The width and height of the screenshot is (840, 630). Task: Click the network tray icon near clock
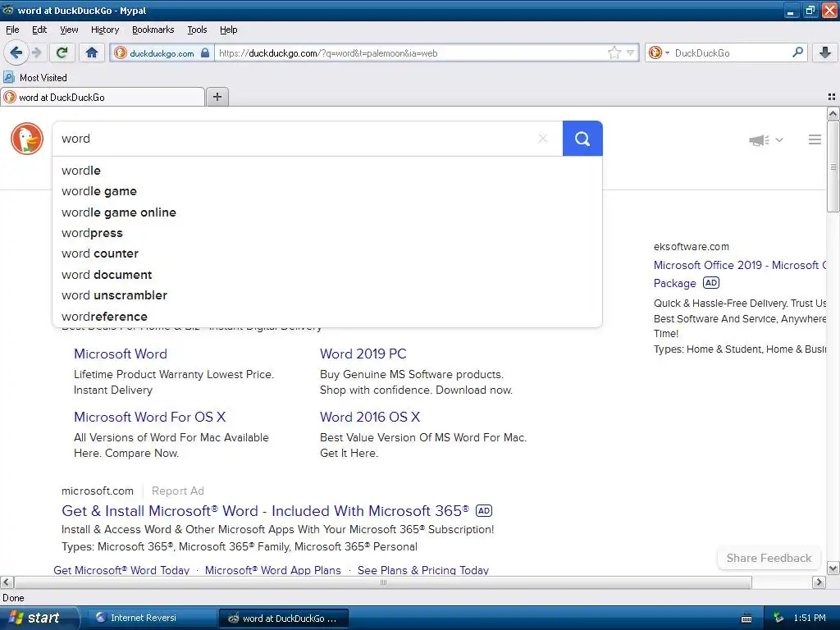778,618
